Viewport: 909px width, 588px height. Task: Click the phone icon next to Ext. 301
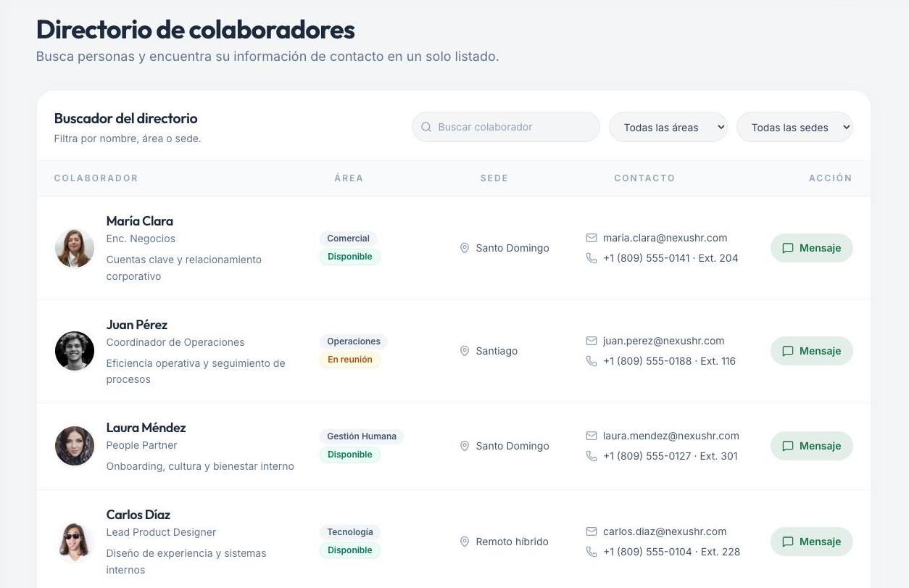(592, 456)
